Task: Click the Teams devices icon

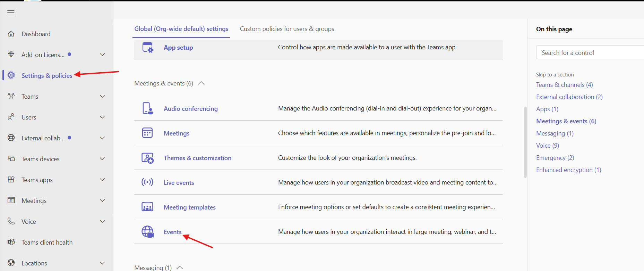Action: pyautogui.click(x=11, y=159)
